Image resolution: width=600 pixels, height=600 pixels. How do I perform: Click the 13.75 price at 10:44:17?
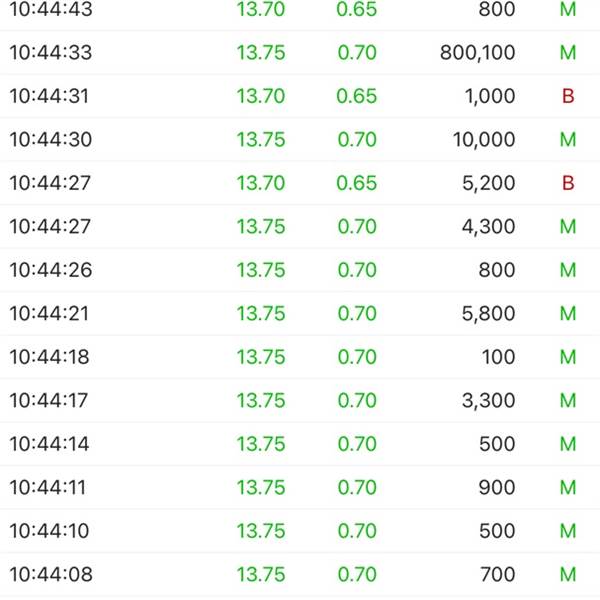click(x=261, y=401)
